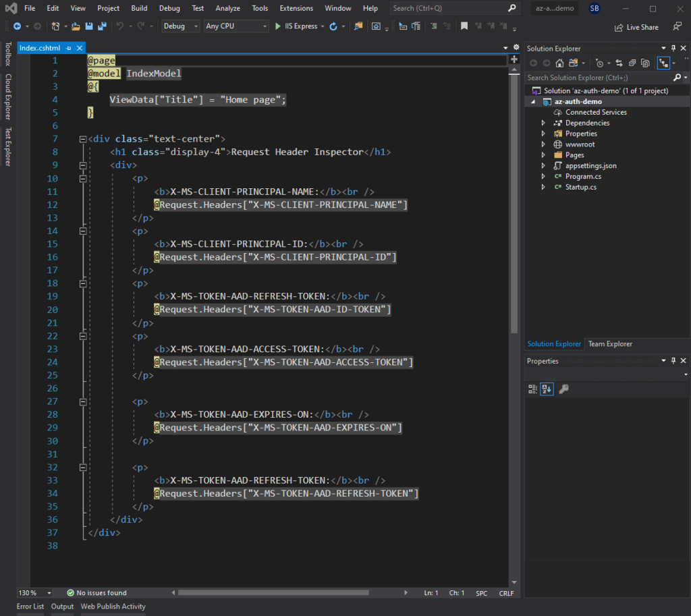Toggle Preview Selected Items in Solution Explorer
The image size is (691, 616).
(664, 63)
